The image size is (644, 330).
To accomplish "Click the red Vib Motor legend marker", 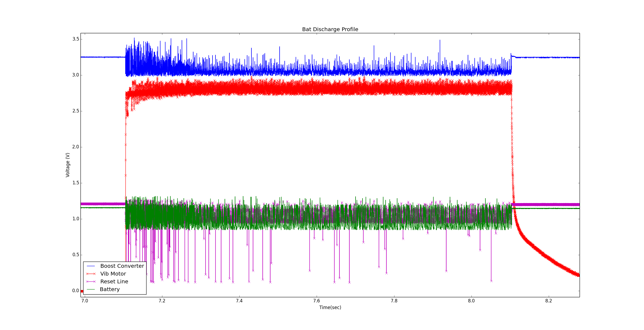I will coord(91,274).
